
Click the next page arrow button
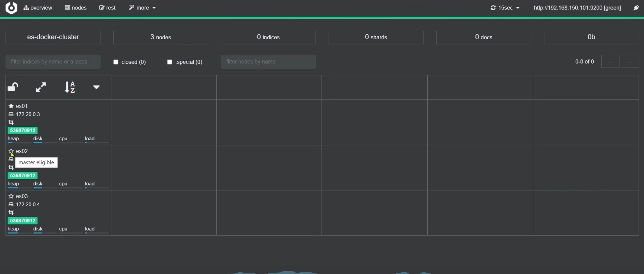tap(630, 62)
